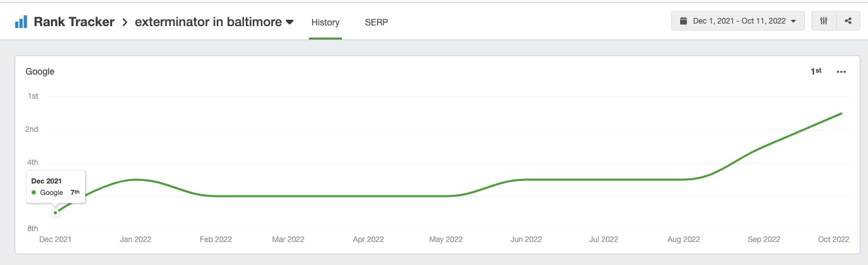Select the exterminator in baltimore keyword title
This screenshot has height=265, width=868.
208,22
